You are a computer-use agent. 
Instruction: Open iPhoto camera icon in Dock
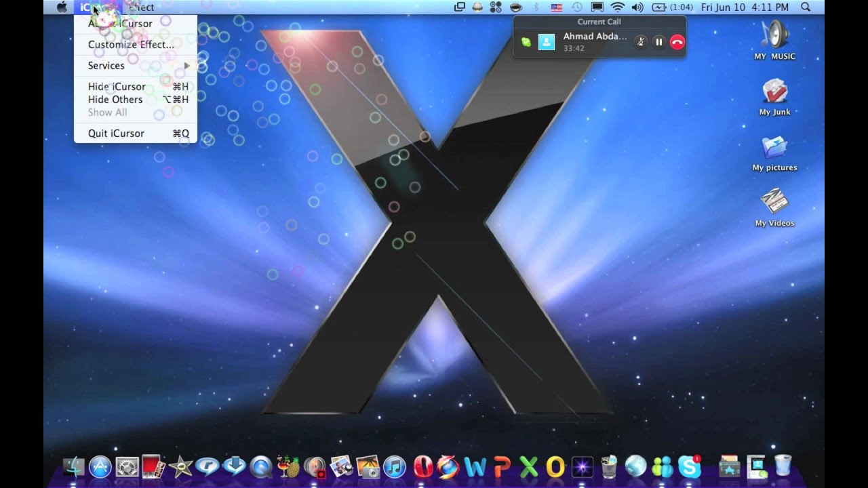click(367, 466)
